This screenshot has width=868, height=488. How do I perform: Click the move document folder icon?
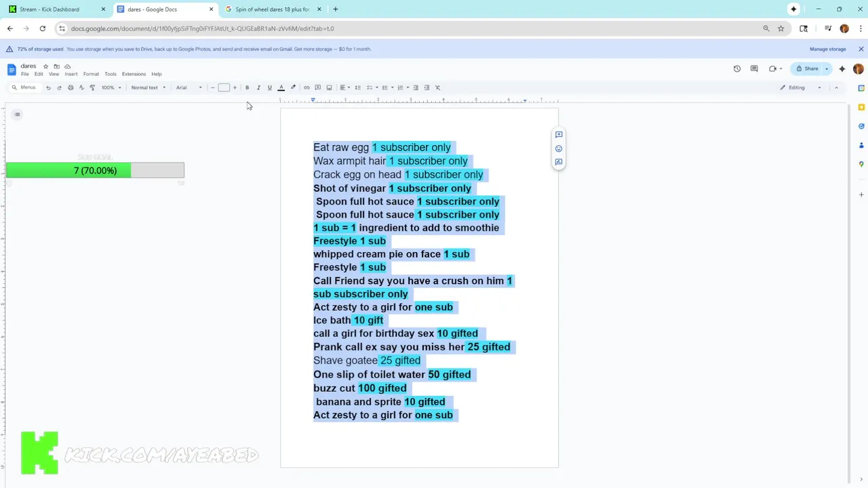(56, 66)
